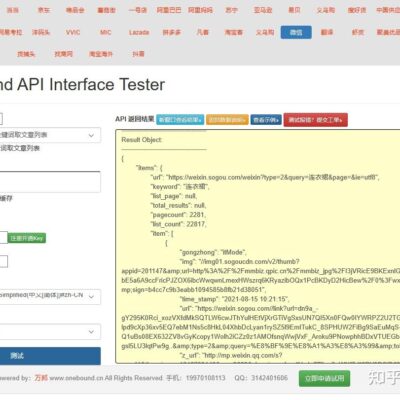Go to the 京东 platform tab
The width and height of the screenshot is (400, 400).
tap(44, 10)
